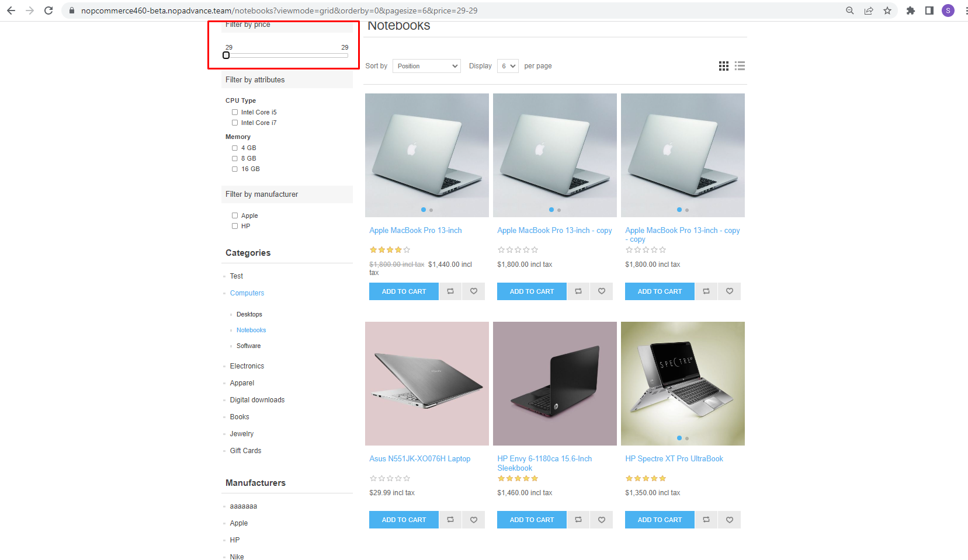This screenshot has height=560, width=968.
Task: Click compare icon for Apple MacBook Pro 13-inch
Action: coord(450,291)
